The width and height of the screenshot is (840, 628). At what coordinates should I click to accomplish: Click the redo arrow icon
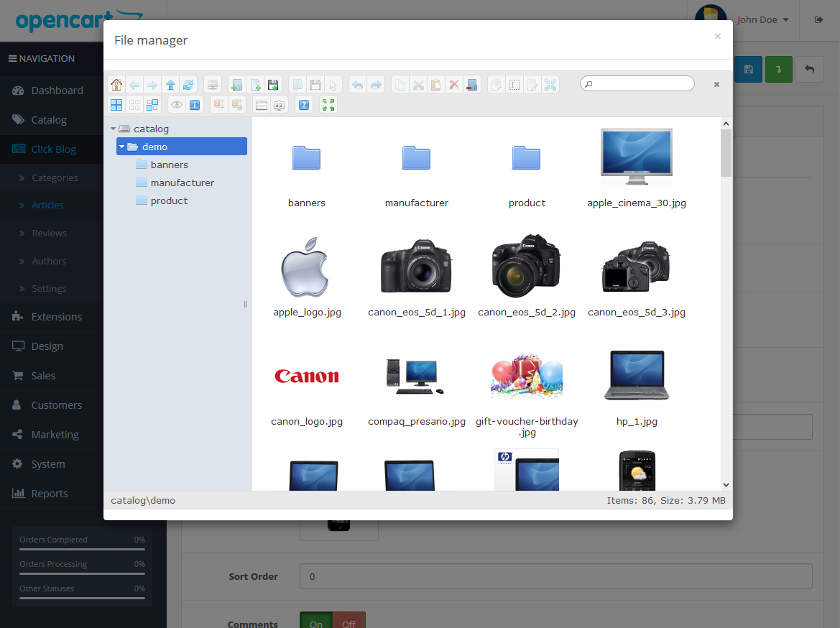click(376, 85)
